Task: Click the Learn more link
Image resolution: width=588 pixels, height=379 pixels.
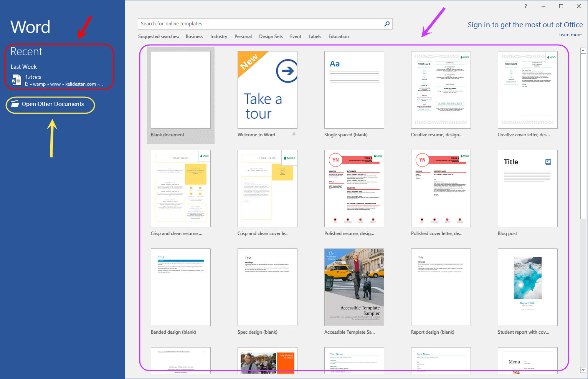Action: 570,35
